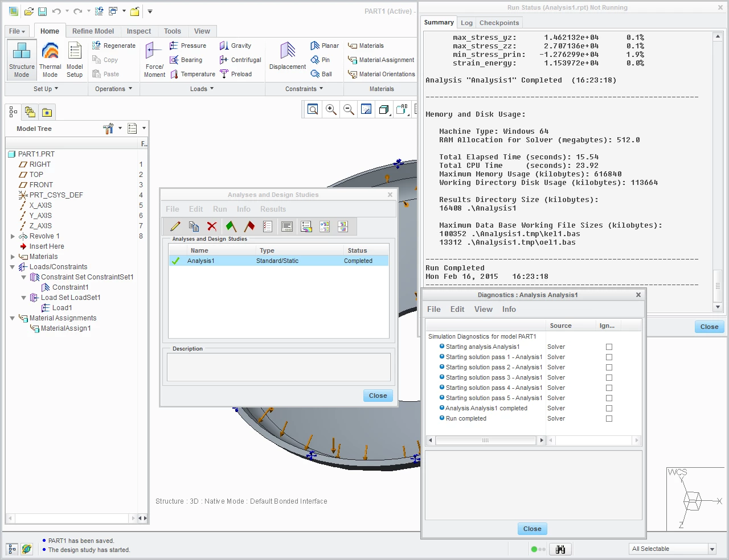Image resolution: width=729 pixels, height=560 pixels.
Task: Close the Diagnostics dialog with Close button
Action: (533, 529)
